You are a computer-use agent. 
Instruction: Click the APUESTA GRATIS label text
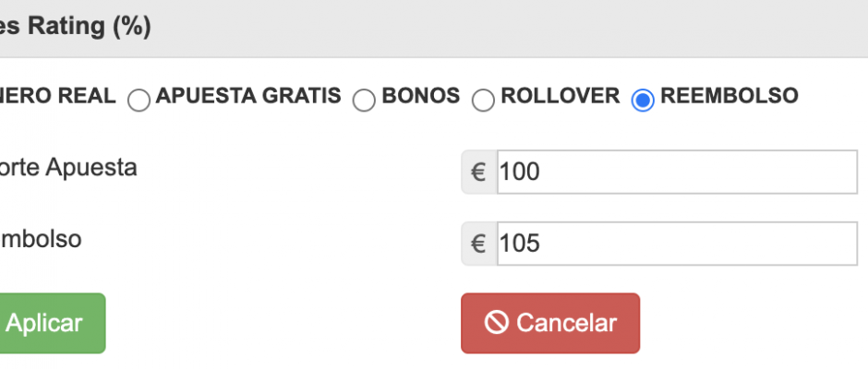(248, 96)
